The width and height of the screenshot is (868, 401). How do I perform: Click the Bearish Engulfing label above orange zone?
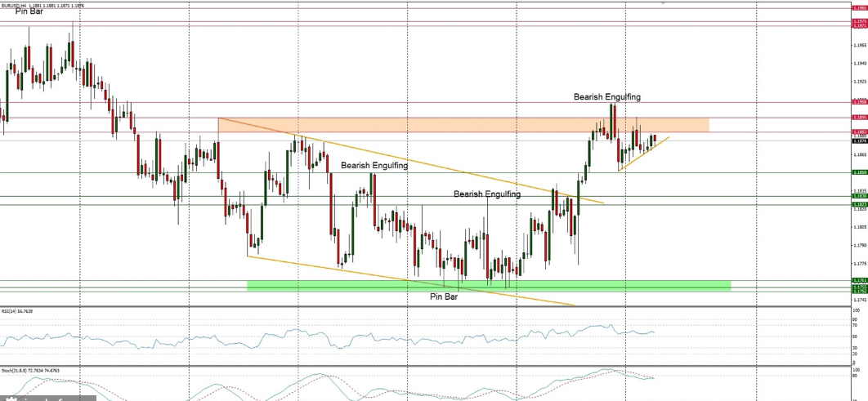[x=606, y=97]
